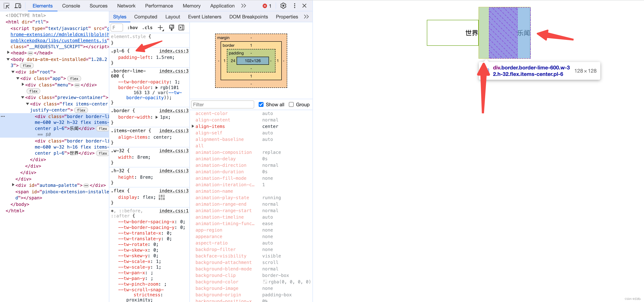The width and height of the screenshot is (644, 302).
Task: Toggle the rendering emulations paintbrush icon
Action: pyautogui.click(x=171, y=28)
